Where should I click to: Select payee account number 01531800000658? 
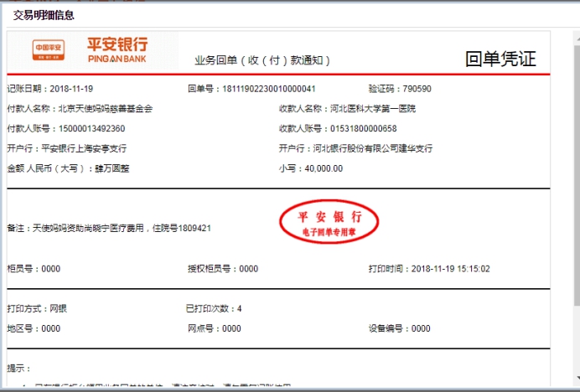pyautogui.click(x=363, y=129)
